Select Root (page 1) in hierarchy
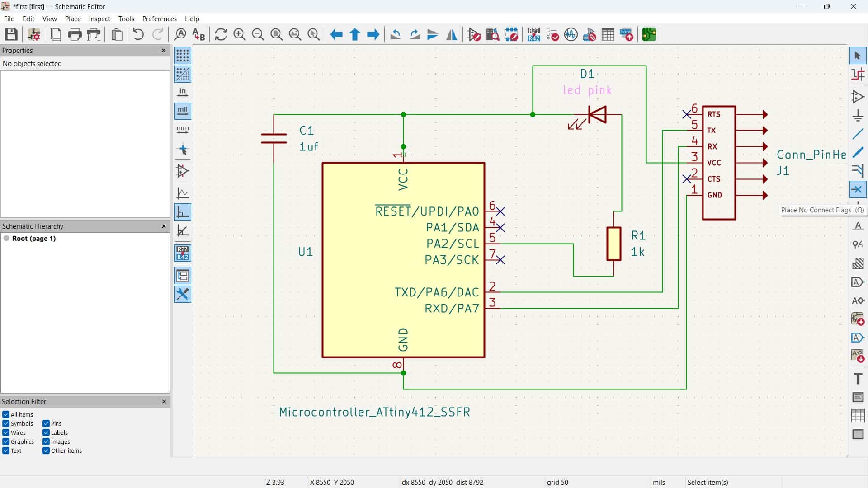Screen dimensions: 868x488 33,238
